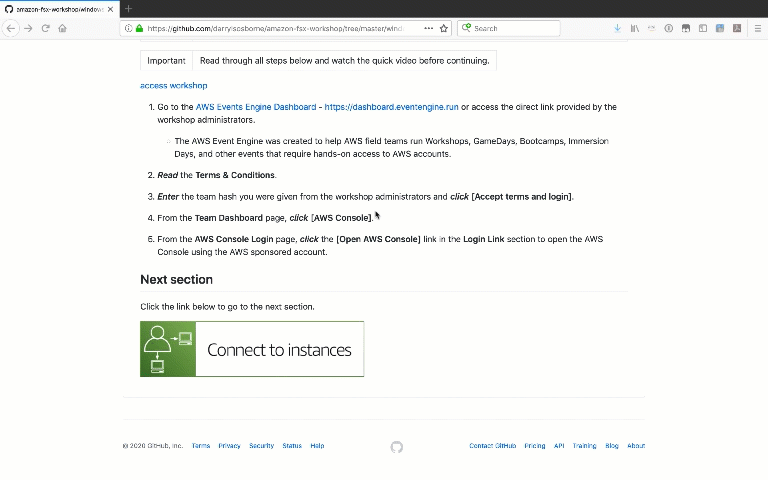Click the green padlock security icon
768x480 pixels.
point(140,28)
